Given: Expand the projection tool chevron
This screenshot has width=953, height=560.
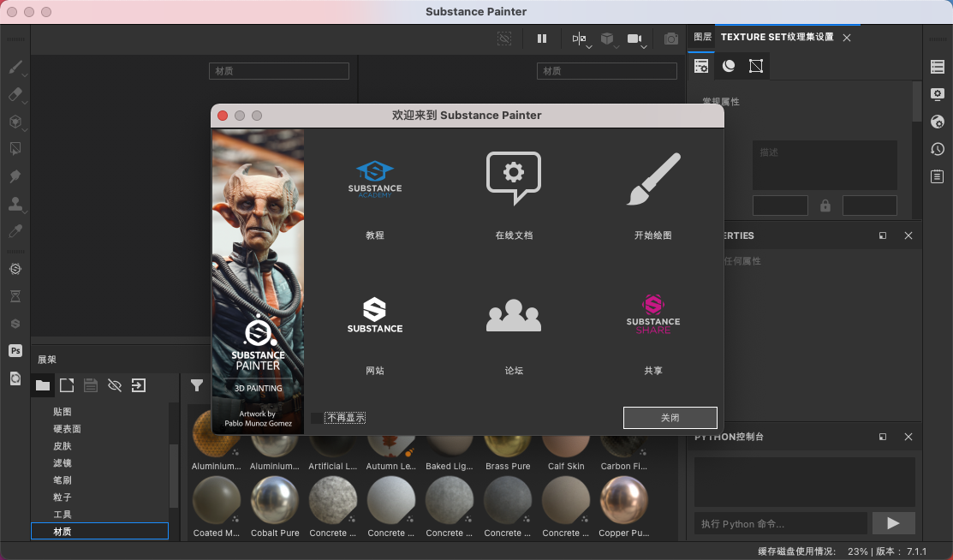Looking at the screenshot, I should coord(25,130).
